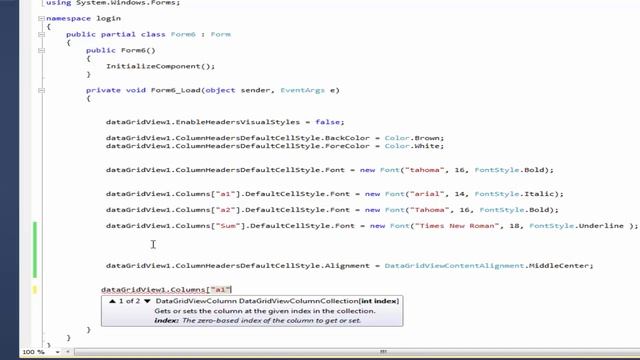
Task: Click 'DataGridViewContentAlignment' type name
Action: coord(454,266)
